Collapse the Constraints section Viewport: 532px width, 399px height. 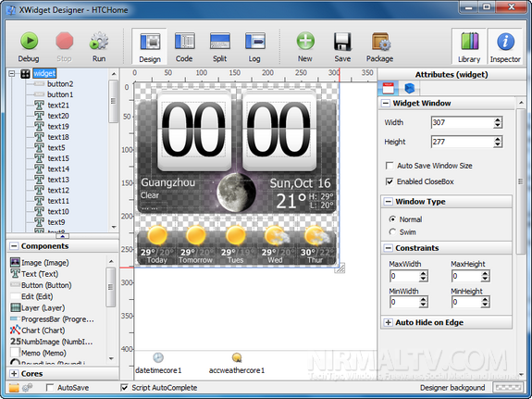pos(389,248)
